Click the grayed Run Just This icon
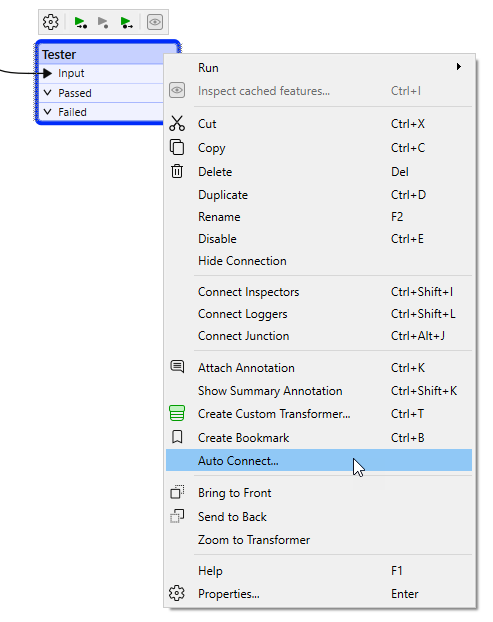The image size is (493, 622). 103,22
